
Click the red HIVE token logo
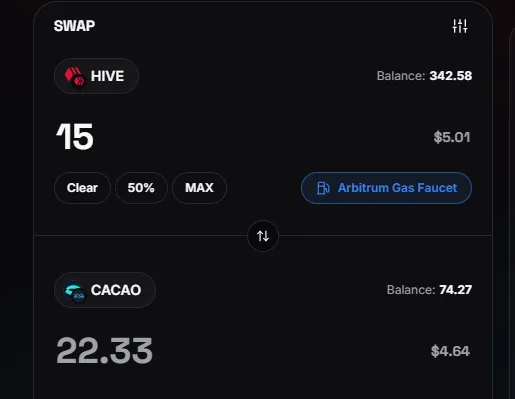tap(75, 76)
